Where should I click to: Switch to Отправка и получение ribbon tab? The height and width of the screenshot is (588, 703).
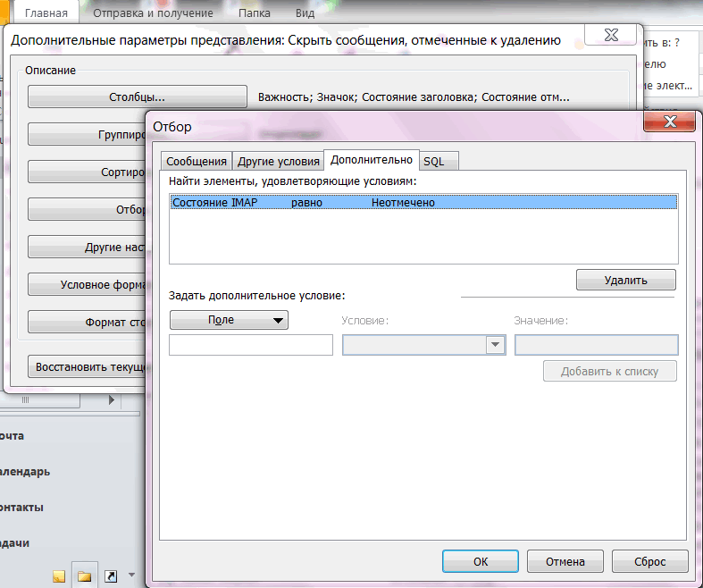[153, 13]
